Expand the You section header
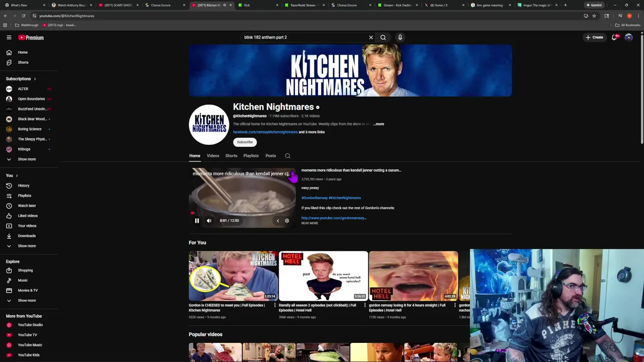 pyautogui.click(x=12, y=175)
